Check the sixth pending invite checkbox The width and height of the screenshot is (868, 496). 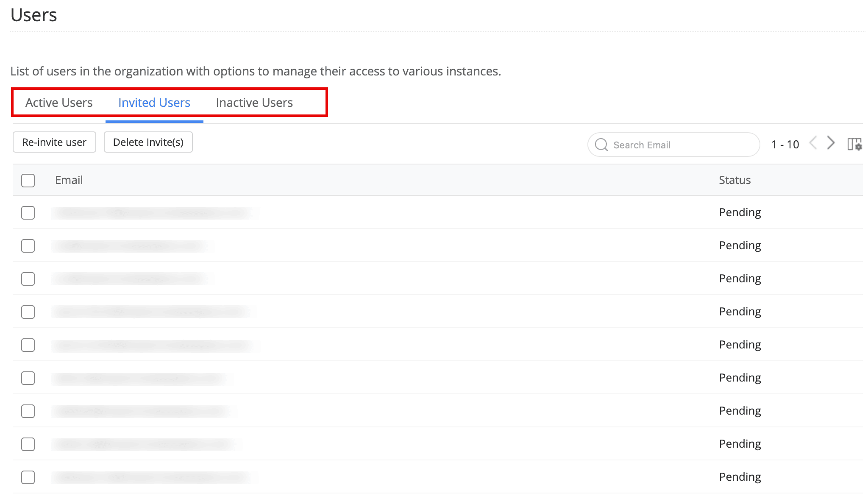click(28, 378)
